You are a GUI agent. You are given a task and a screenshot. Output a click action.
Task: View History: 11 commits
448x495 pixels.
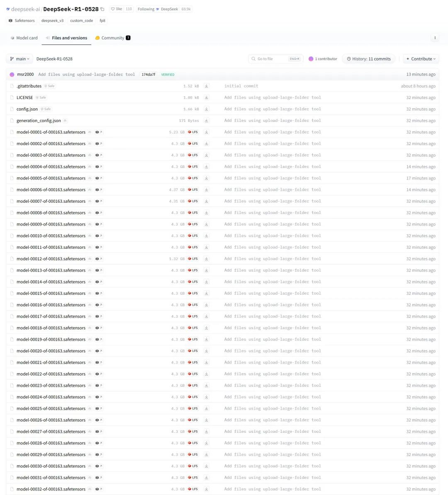tap(369, 59)
